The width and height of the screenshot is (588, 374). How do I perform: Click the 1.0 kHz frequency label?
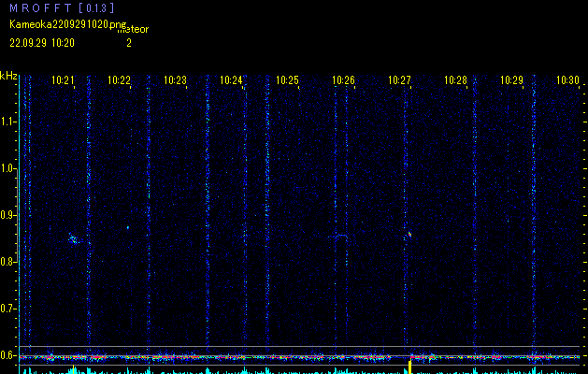click(7, 168)
